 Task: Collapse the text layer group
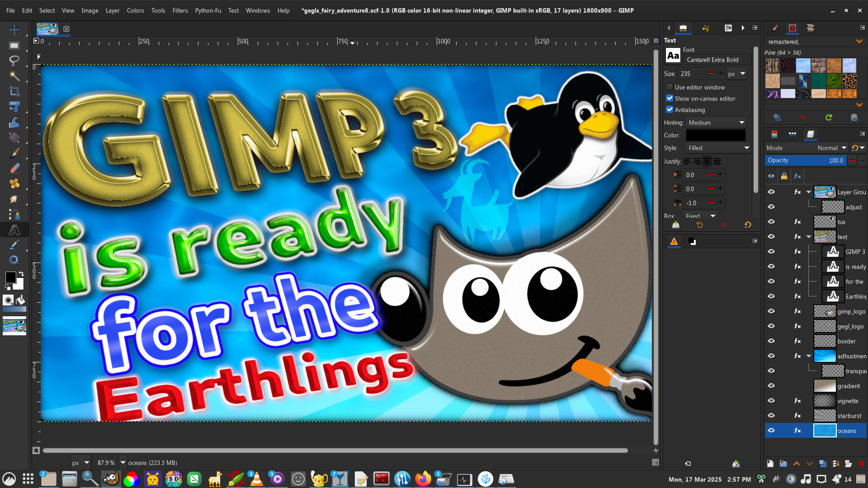pyautogui.click(x=809, y=237)
